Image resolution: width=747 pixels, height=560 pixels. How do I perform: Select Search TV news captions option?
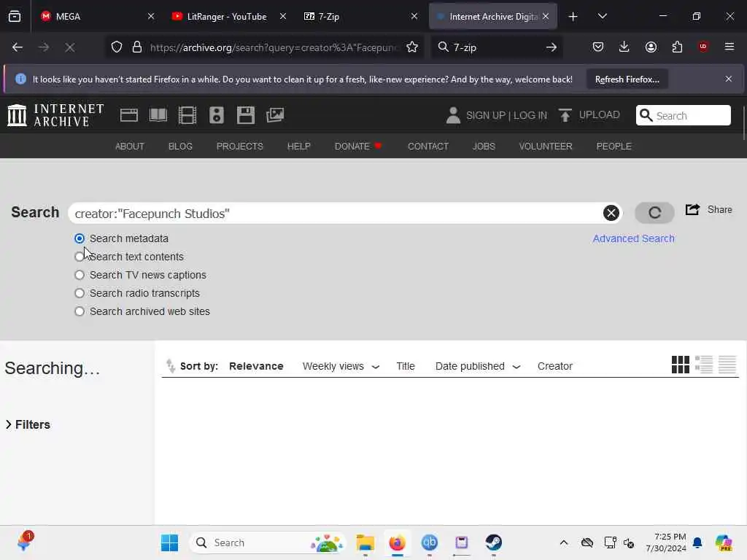pos(80,275)
